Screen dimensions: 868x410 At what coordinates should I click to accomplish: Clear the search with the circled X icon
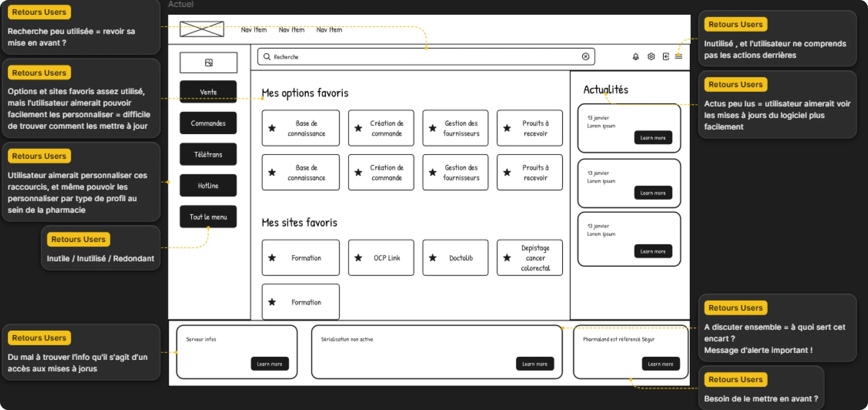click(586, 56)
